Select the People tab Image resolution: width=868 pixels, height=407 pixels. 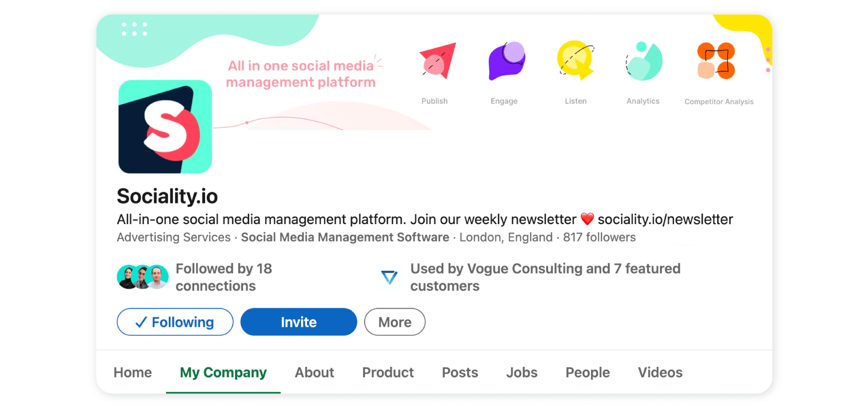click(588, 372)
